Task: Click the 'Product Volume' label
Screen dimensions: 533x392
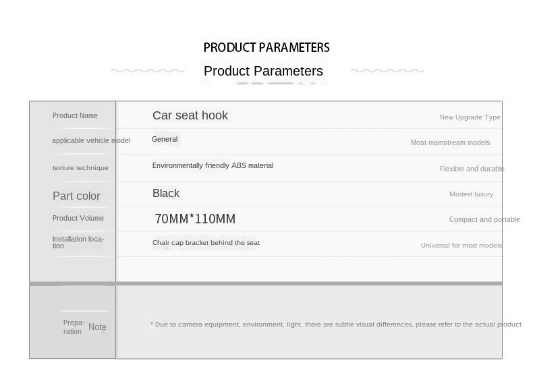Action: pos(78,219)
